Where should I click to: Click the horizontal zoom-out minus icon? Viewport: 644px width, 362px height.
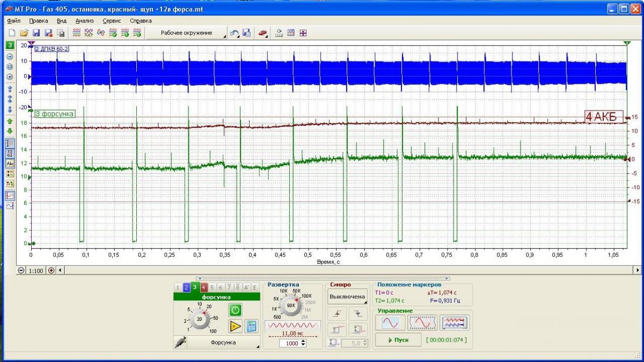[x=21, y=270]
